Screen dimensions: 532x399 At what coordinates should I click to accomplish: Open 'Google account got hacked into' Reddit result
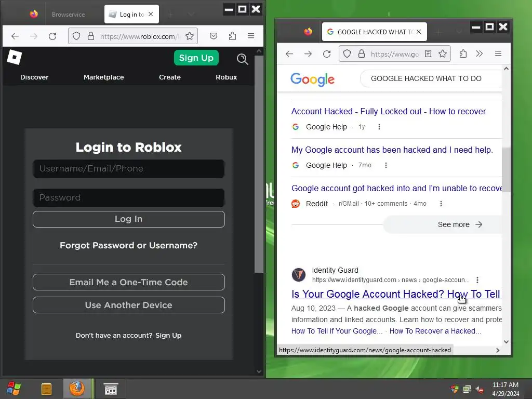click(x=396, y=188)
